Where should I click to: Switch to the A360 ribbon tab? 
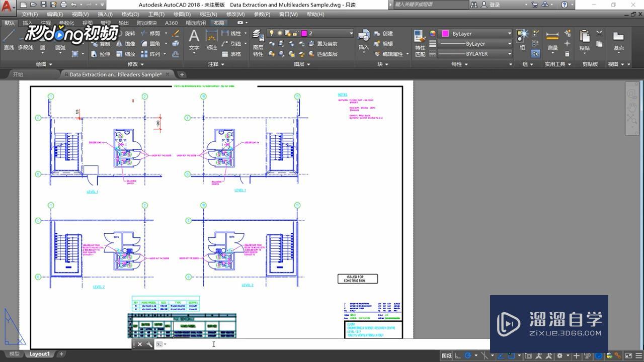tap(171, 23)
